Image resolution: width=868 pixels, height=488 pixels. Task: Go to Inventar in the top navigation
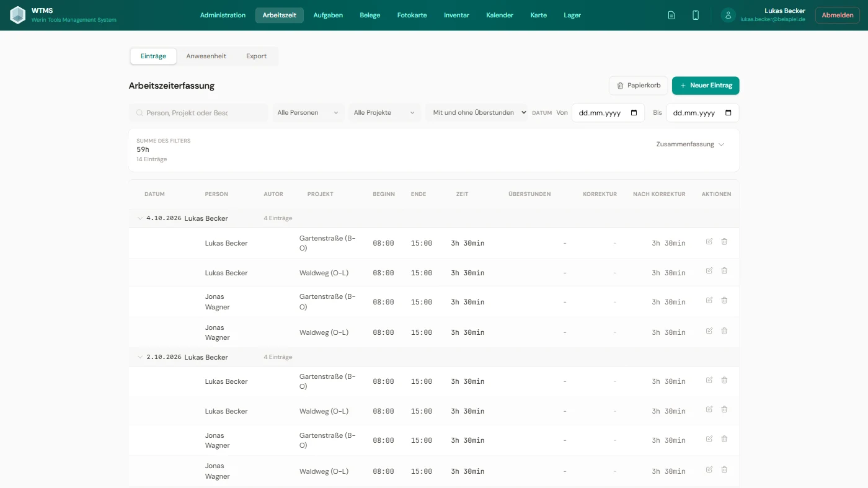(x=456, y=16)
